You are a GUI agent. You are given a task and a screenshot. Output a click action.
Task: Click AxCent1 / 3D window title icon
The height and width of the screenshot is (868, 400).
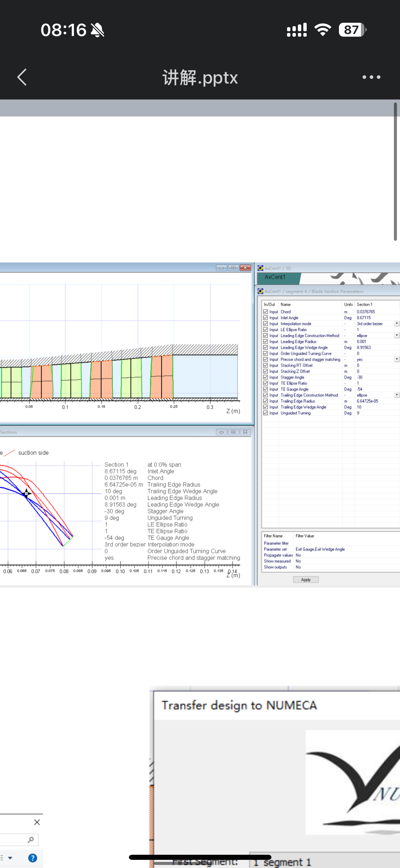click(x=260, y=268)
